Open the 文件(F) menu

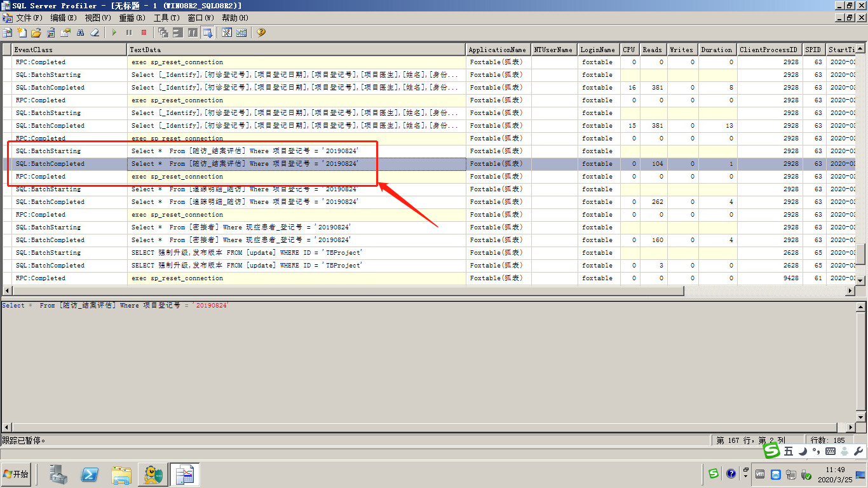29,18
